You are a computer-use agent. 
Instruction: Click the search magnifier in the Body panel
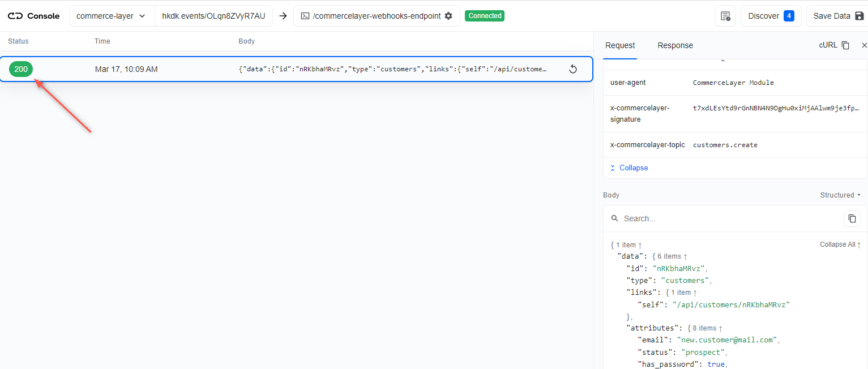coord(615,218)
